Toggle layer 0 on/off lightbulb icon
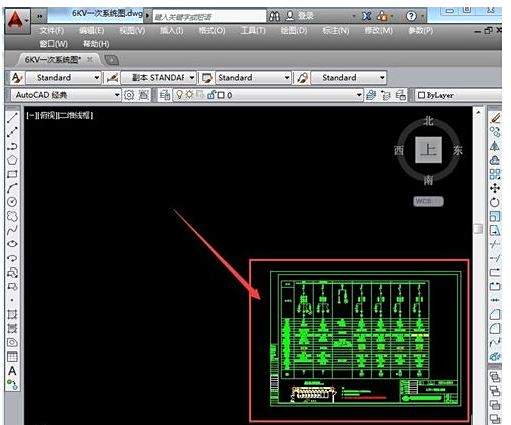This screenshot has height=425, width=511. coord(179,95)
